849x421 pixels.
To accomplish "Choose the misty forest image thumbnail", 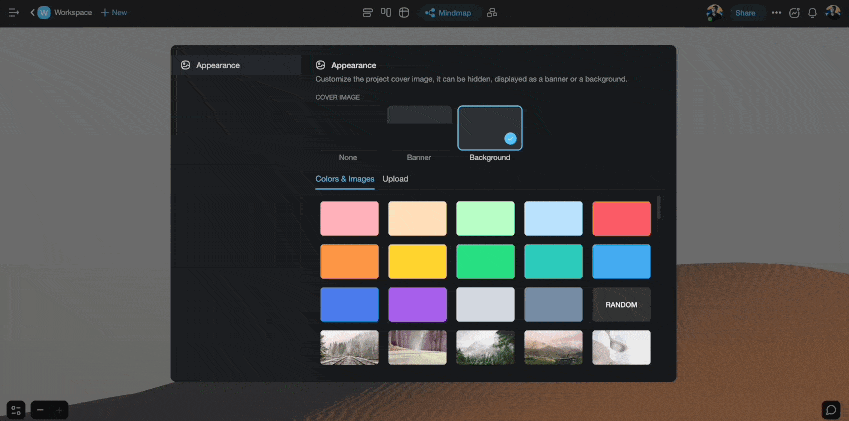I will (x=485, y=347).
